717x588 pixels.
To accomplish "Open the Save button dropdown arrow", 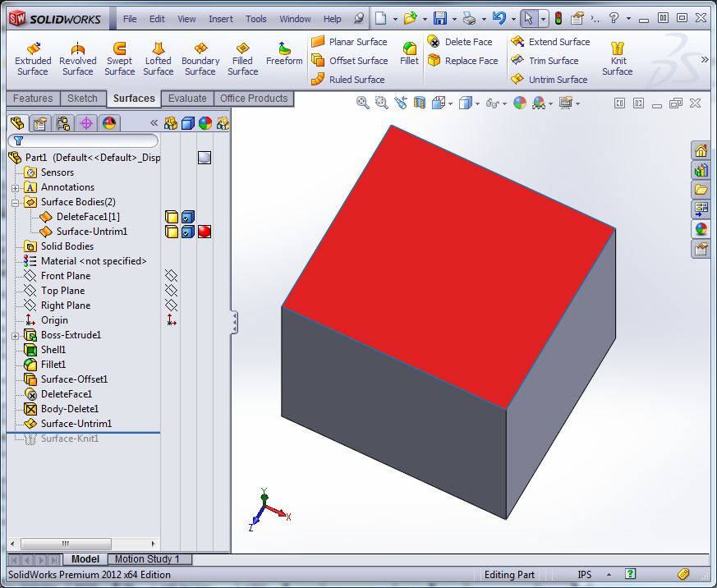I will click(453, 18).
